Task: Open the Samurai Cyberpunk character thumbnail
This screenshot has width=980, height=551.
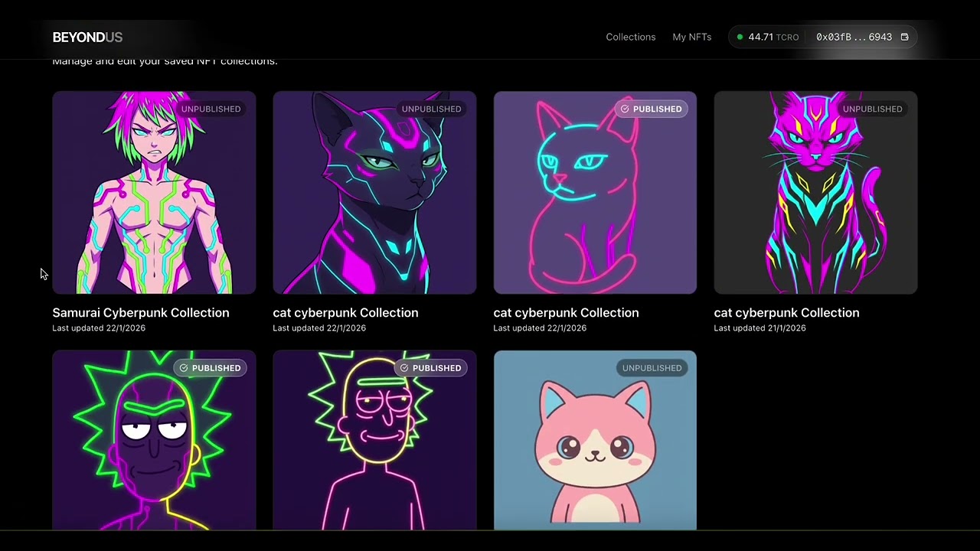Action: pyautogui.click(x=154, y=193)
